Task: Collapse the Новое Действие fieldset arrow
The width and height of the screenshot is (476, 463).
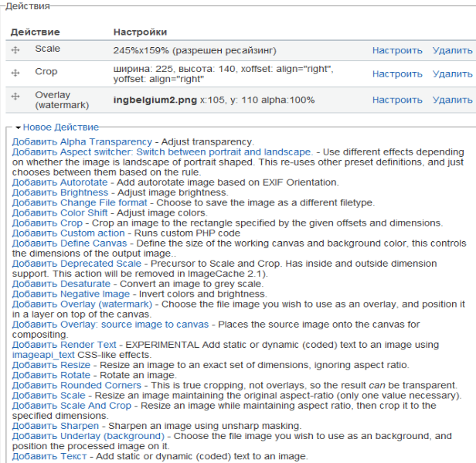Action: [x=19, y=128]
